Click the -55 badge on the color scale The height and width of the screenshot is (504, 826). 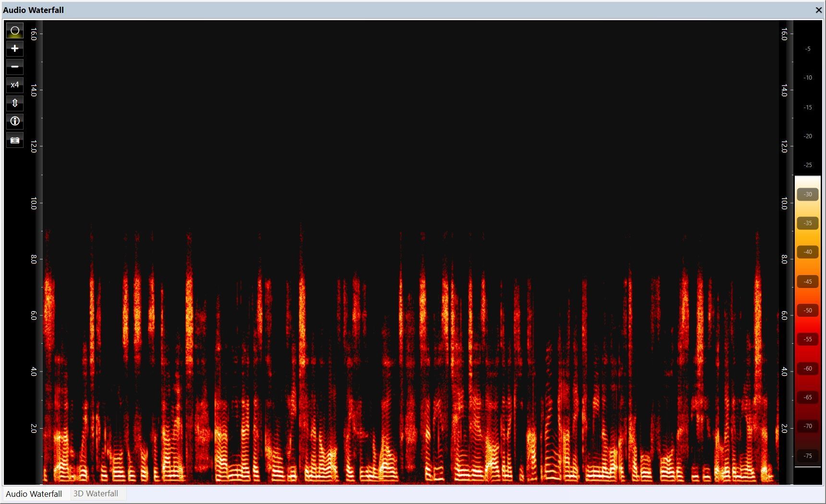pyautogui.click(x=808, y=339)
